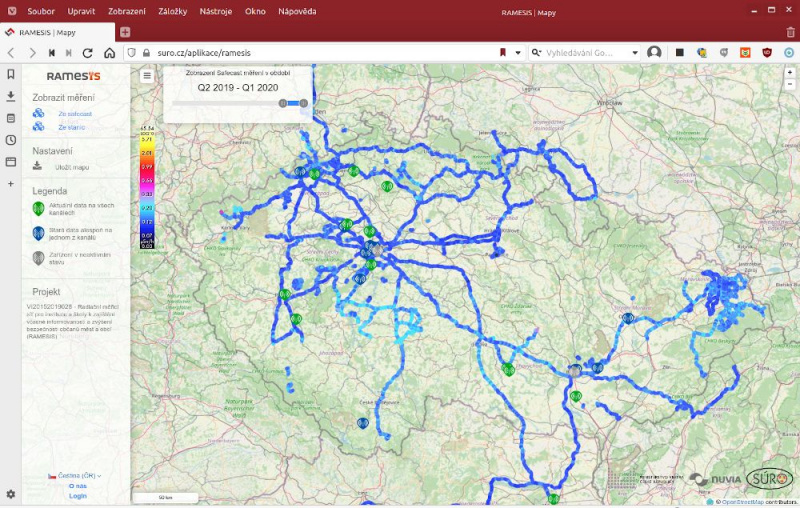Open the Downloads panel in the side strip
Viewport: 800px width, 508px height.
[11, 96]
